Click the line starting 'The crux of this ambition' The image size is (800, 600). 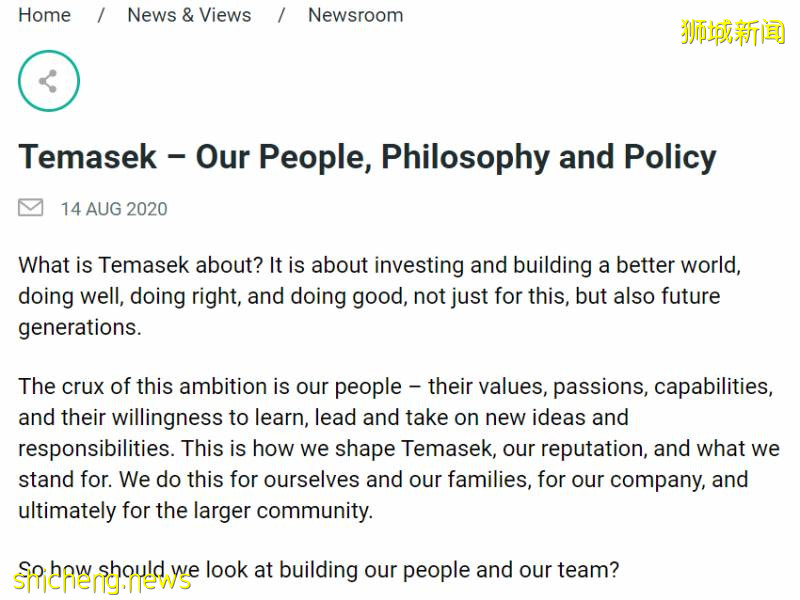[x=395, y=387]
